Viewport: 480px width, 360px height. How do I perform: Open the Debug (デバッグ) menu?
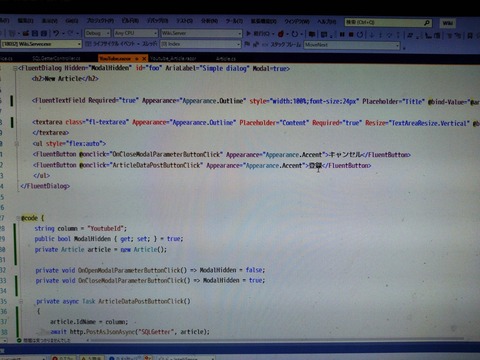point(157,21)
